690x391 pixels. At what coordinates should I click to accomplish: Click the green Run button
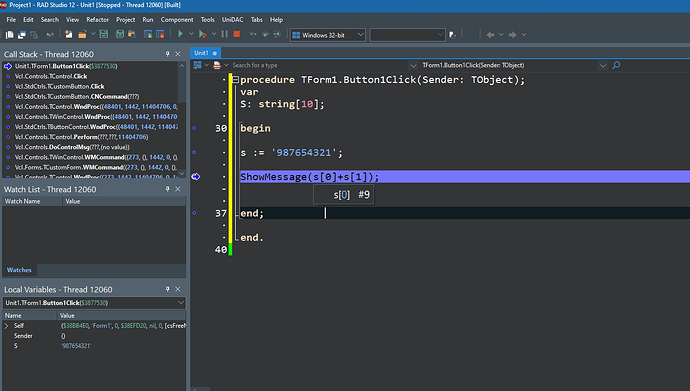[180, 34]
